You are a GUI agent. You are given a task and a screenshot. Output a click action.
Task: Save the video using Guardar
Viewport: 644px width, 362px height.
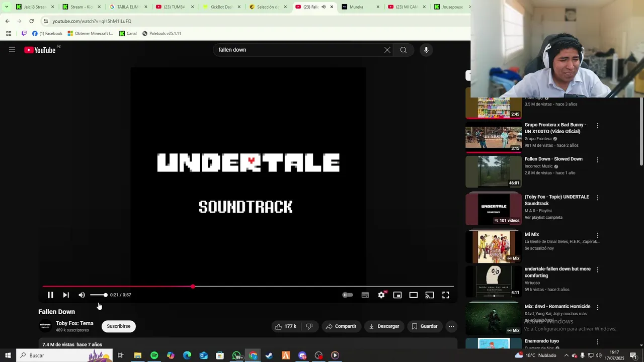(425, 326)
